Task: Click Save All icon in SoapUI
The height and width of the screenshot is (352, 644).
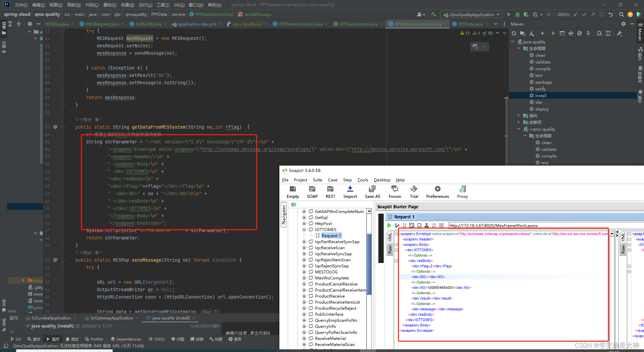Action: (x=372, y=192)
